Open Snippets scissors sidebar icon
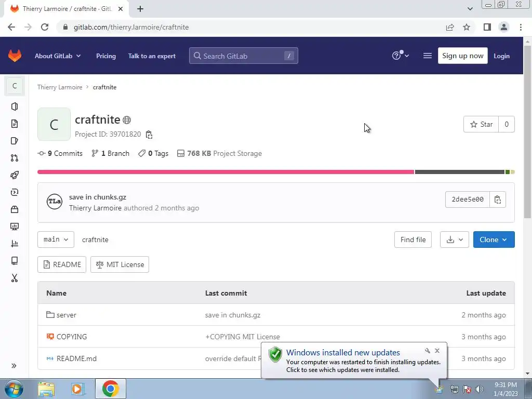 coord(14,278)
